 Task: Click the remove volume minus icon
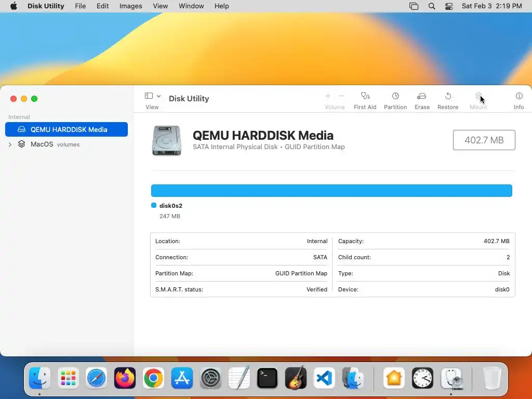[x=341, y=96]
